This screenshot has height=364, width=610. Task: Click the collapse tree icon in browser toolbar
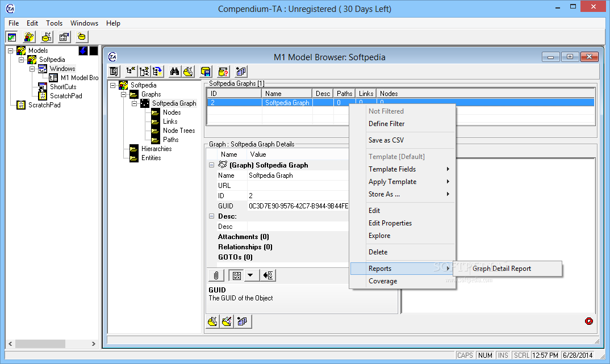coord(131,72)
